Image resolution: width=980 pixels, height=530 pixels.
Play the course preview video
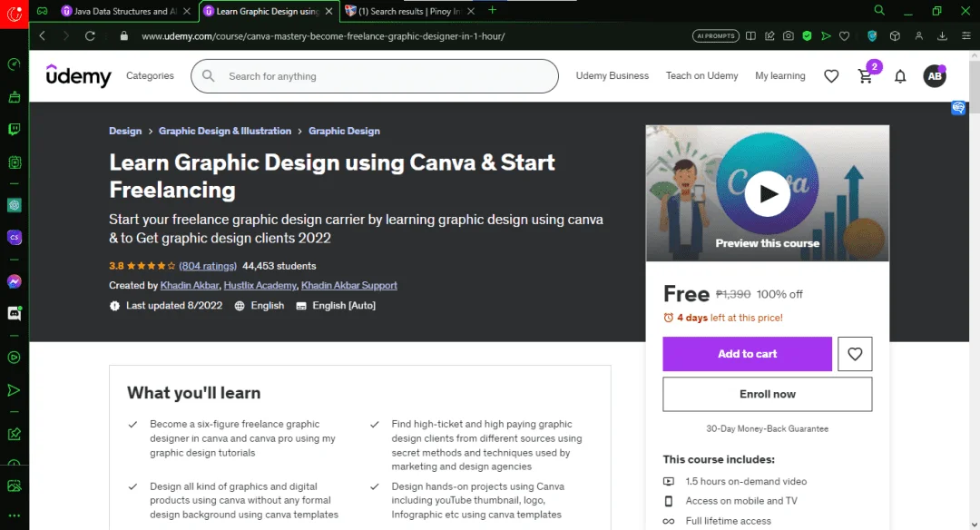[768, 193]
